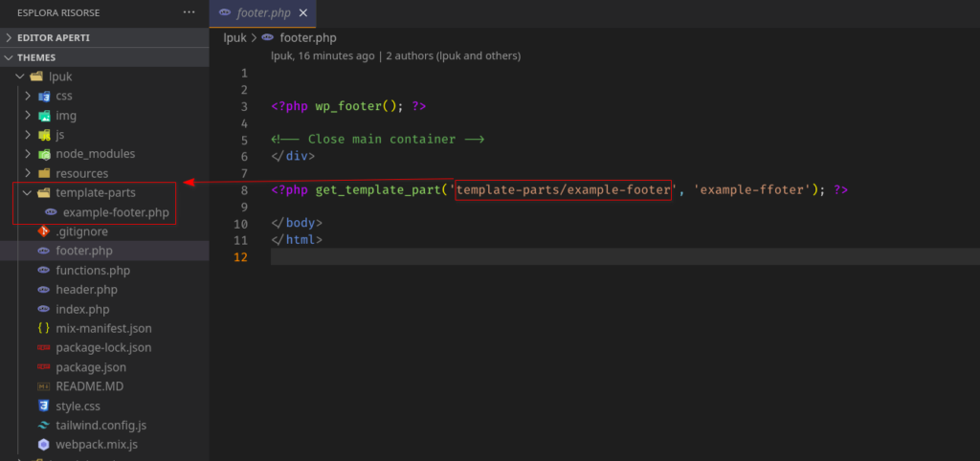This screenshot has height=461, width=980.
Task: Click the node_modules folder icon
Action: pyautogui.click(x=44, y=154)
